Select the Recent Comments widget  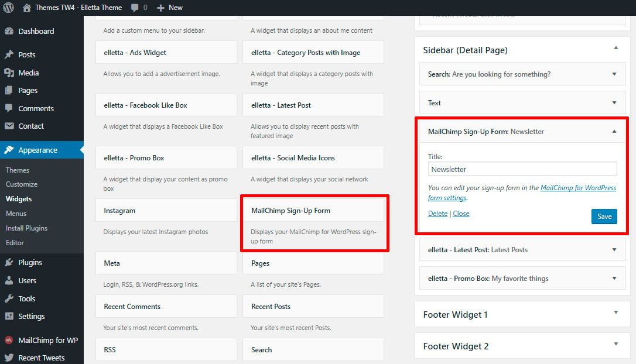166,307
